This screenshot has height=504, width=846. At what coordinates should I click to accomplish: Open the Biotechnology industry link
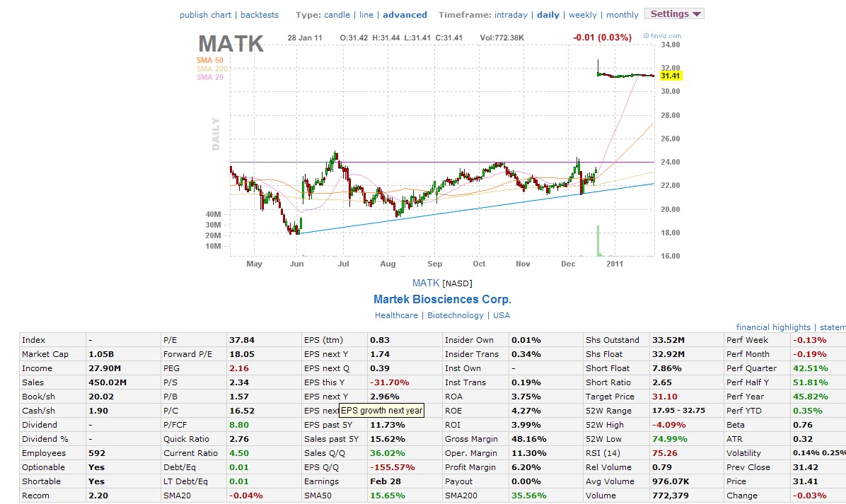click(x=456, y=315)
